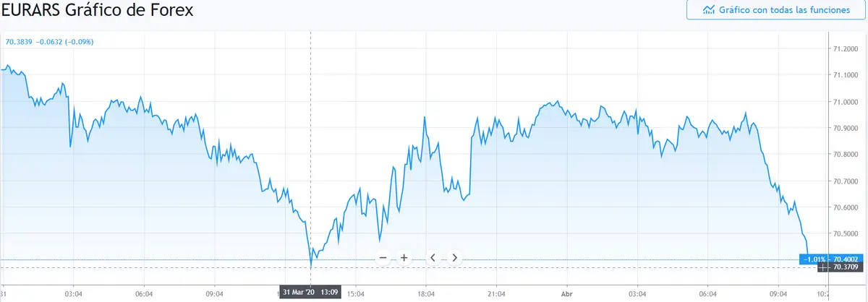The height and width of the screenshot is (302, 868).
Task: Click the 70.5000 price axis label
Action: click(x=847, y=233)
